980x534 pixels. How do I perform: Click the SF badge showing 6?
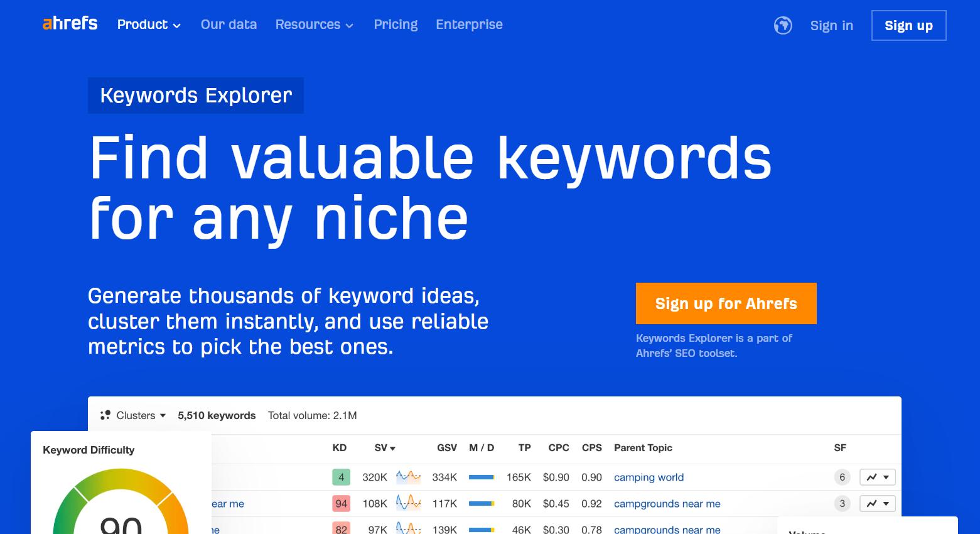point(843,477)
